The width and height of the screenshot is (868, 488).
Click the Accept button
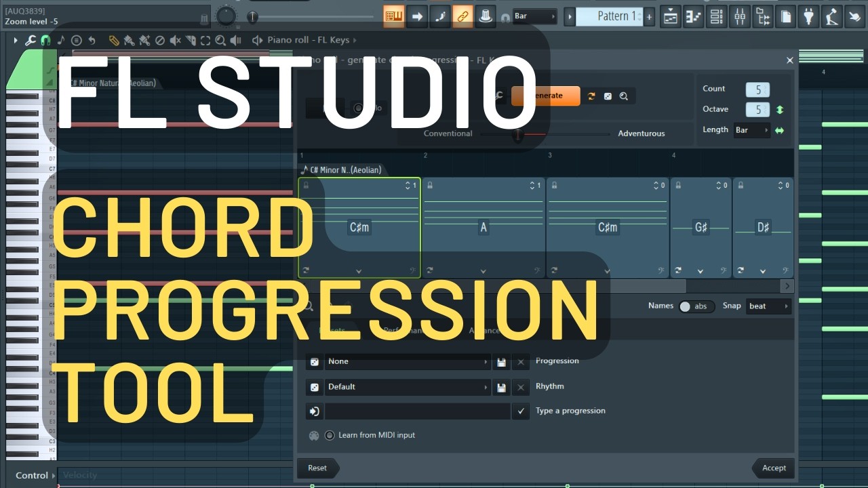coord(773,468)
